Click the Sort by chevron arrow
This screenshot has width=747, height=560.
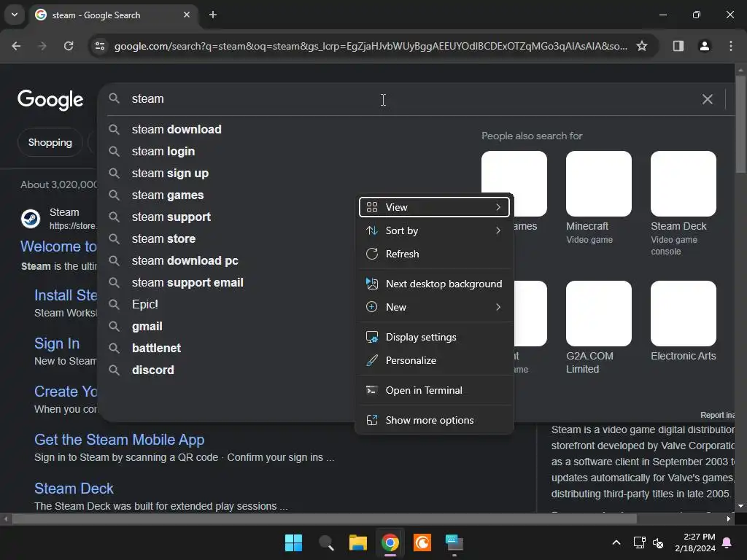[498, 230]
